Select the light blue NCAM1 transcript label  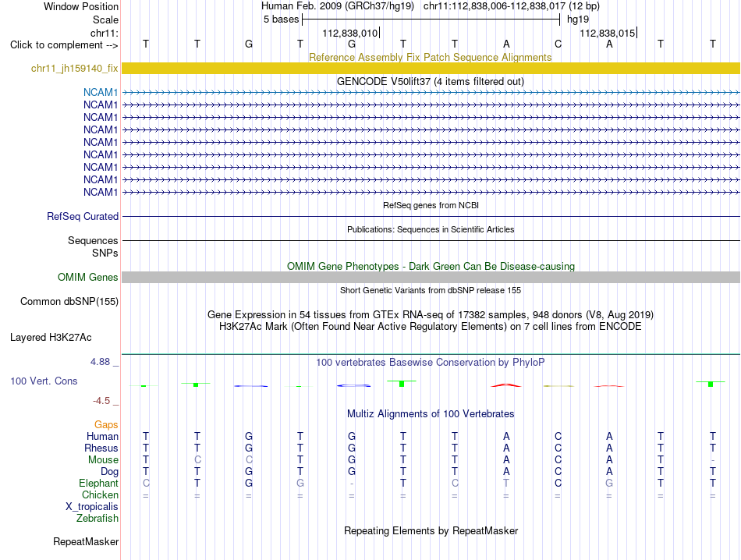point(101,92)
